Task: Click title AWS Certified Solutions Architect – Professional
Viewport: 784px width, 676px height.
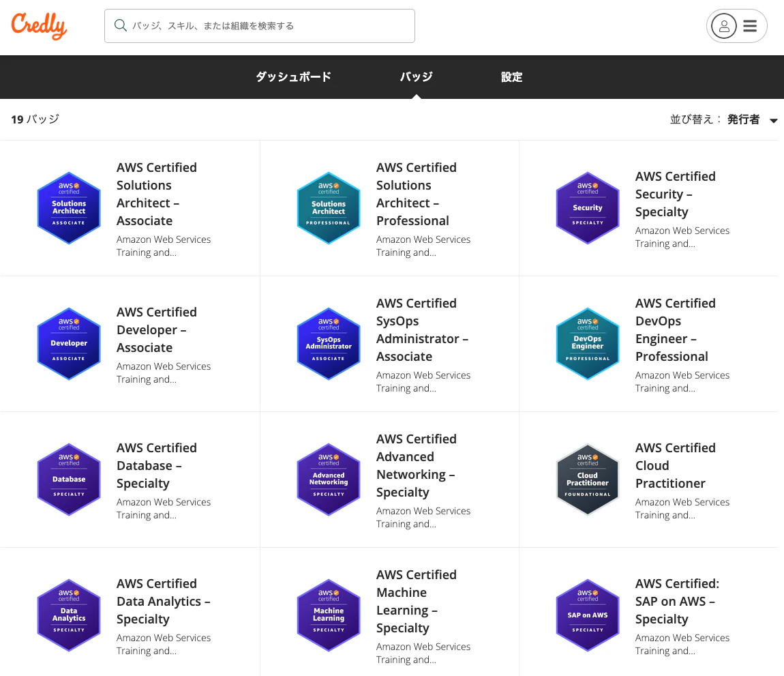Action: tap(416, 194)
